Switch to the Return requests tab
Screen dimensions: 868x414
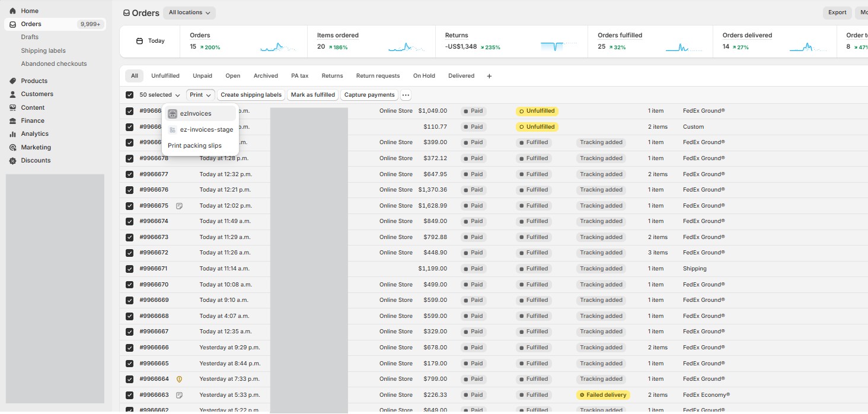[x=378, y=76]
